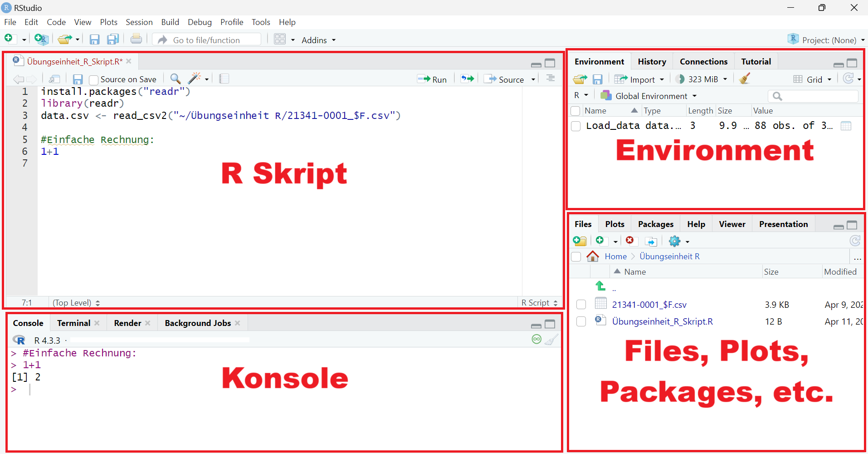Check the Load_data object checkbox
Viewport: 868px width, 454px height.
pyautogui.click(x=575, y=126)
